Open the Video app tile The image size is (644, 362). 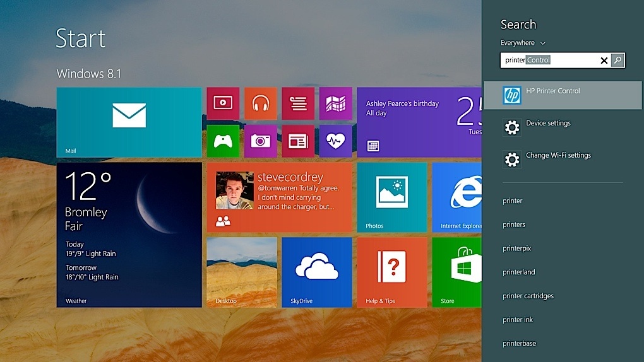pyautogui.click(x=223, y=103)
